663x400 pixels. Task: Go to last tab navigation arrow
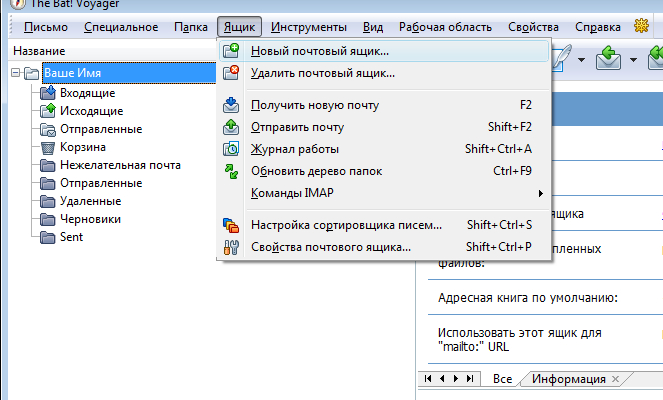point(470,378)
